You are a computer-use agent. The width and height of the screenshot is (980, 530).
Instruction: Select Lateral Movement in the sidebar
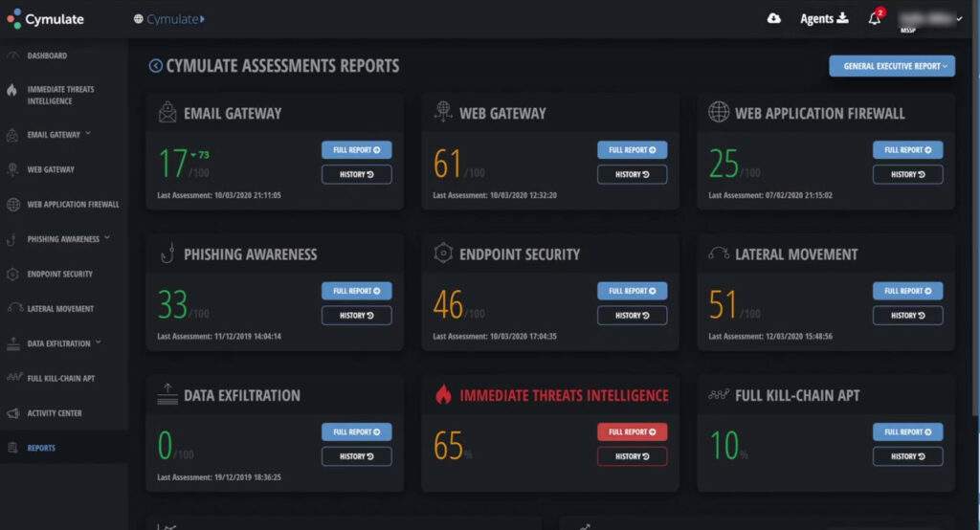60,309
